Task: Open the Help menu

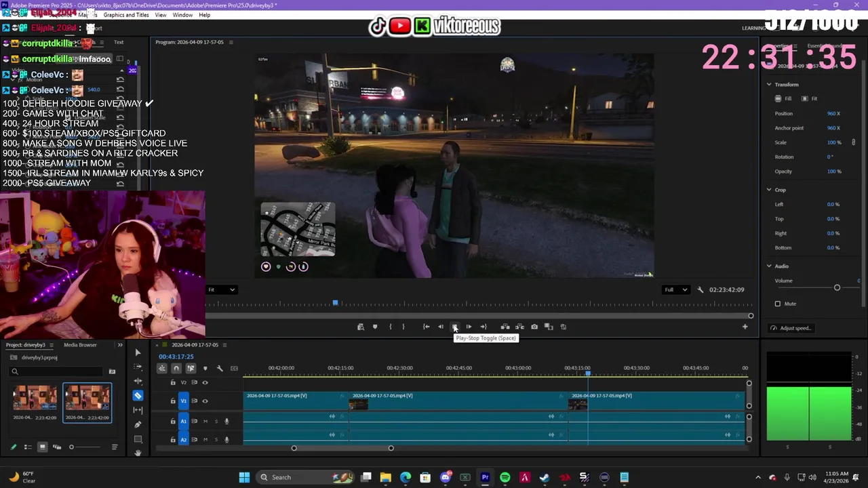Action: tap(204, 15)
